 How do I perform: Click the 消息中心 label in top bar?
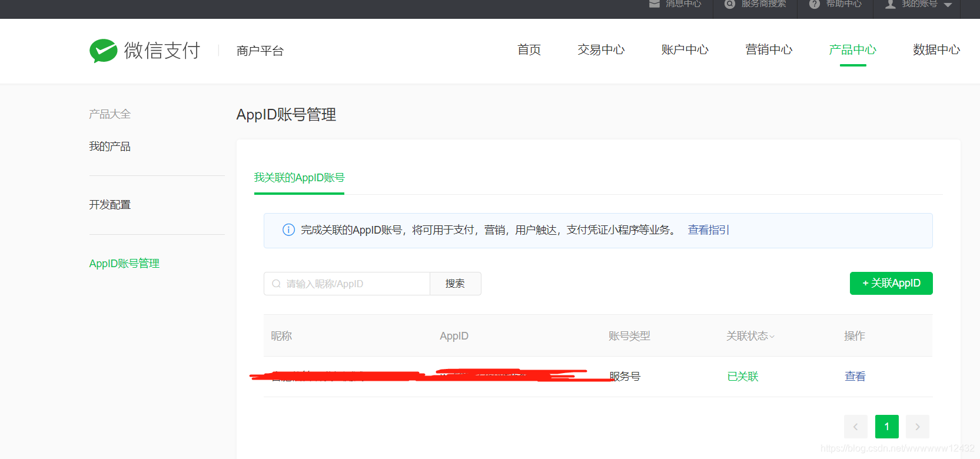[x=683, y=4]
